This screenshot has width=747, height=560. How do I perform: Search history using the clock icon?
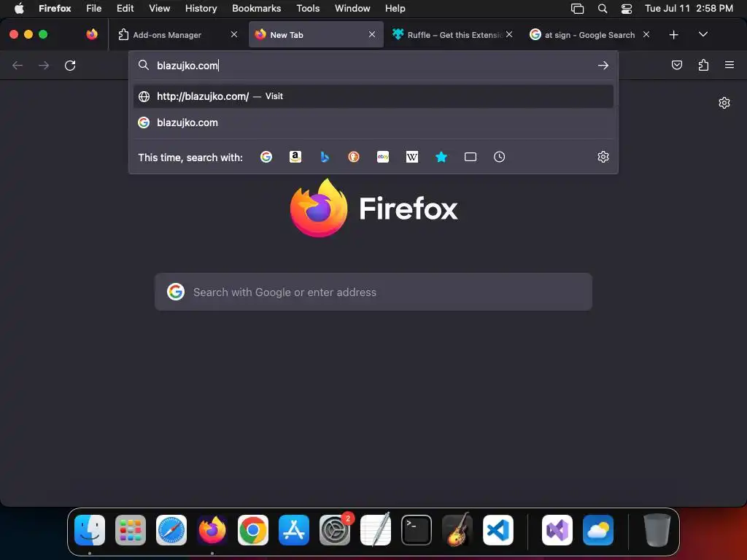click(x=499, y=157)
